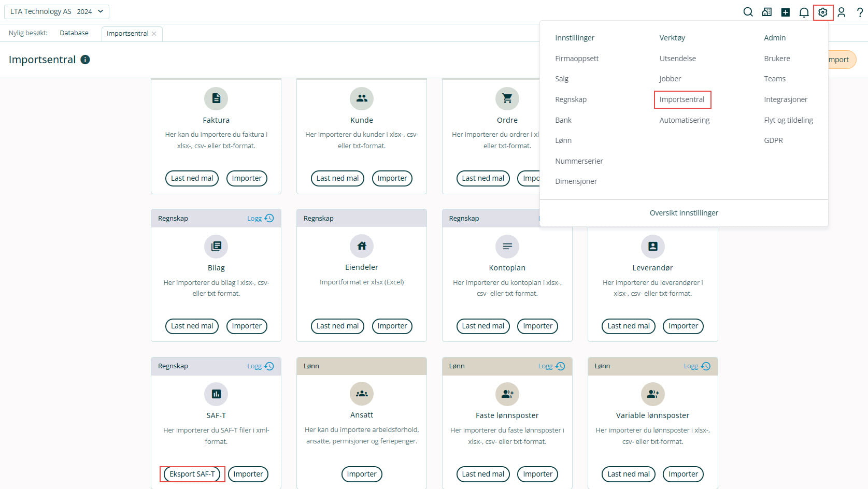Screen dimensions: 868x489
Task: Click the user profile icon
Action: tap(841, 12)
